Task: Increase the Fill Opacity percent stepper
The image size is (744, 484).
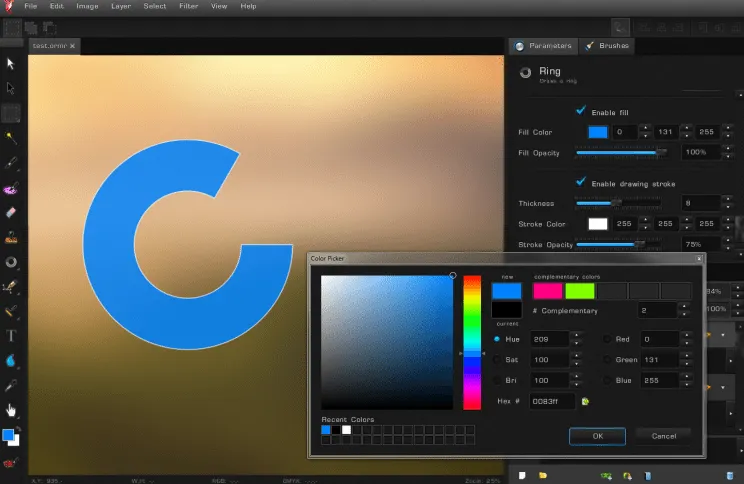Action: pyautogui.click(x=728, y=148)
